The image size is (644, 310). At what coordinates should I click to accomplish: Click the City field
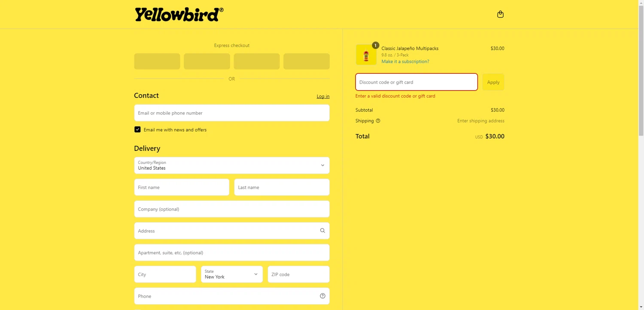click(x=165, y=274)
